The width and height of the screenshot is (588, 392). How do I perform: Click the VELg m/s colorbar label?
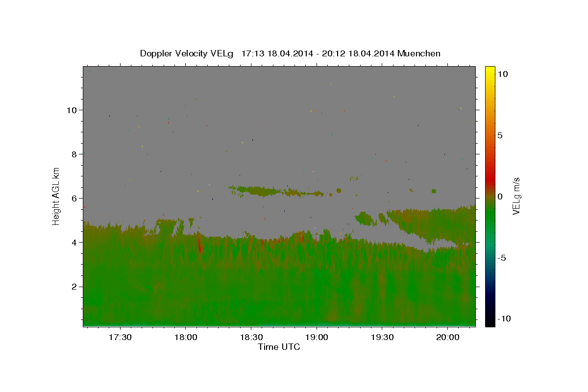tap(516, 196)
